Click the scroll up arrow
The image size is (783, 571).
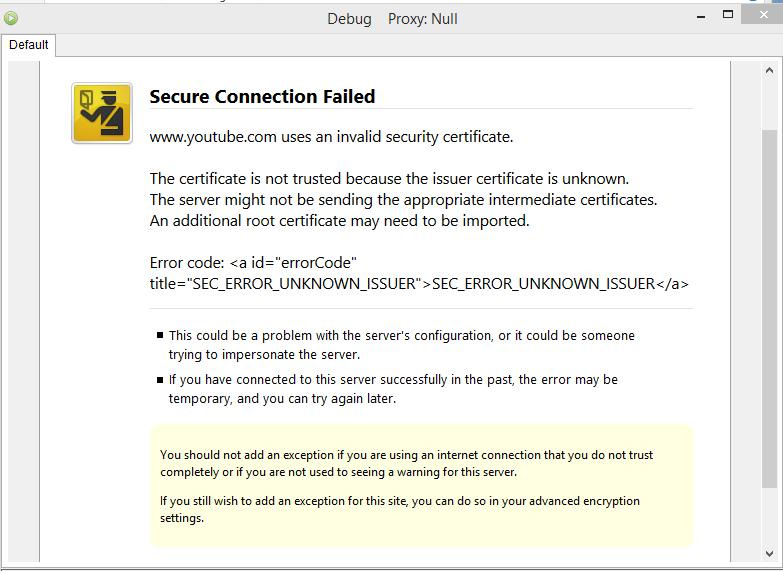[768, 71]
